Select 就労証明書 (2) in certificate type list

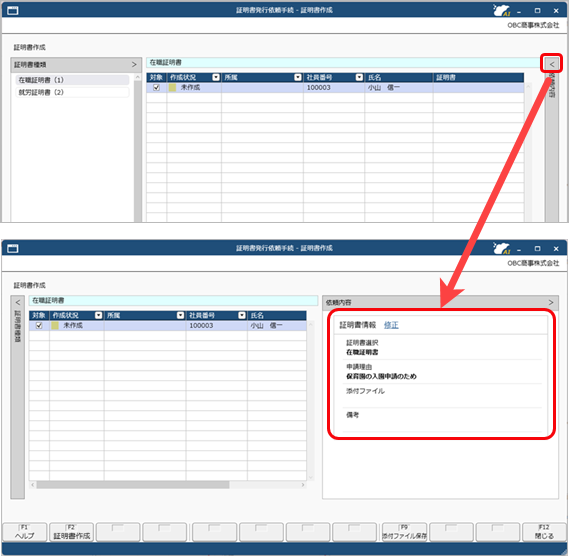[x=72, y=92]
